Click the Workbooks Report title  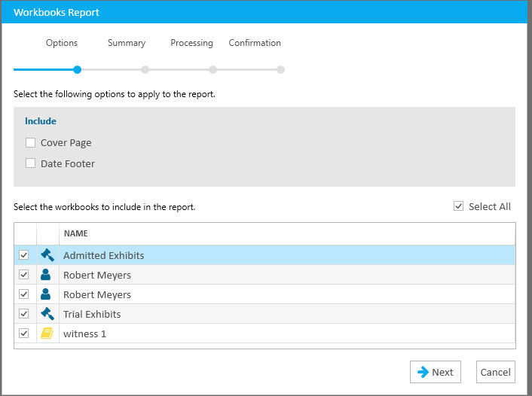click(x=57, y=13)
